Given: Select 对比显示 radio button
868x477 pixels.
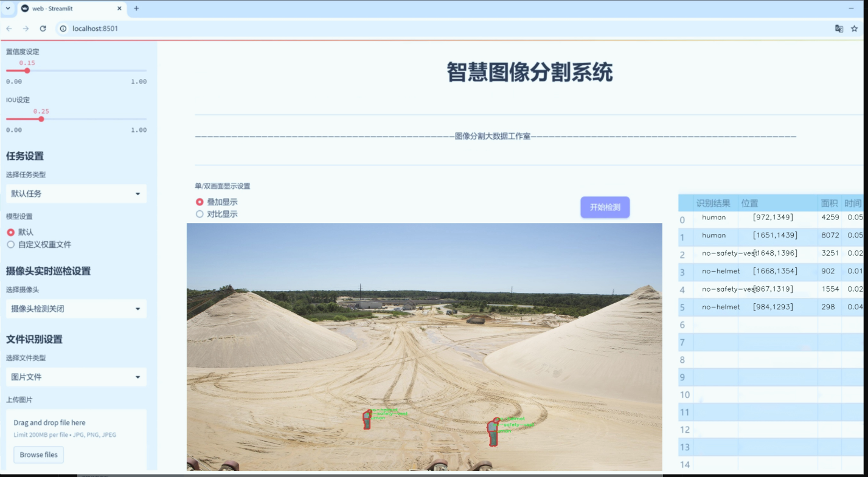Looking at the screenshot, I should [x=200, y=214].
